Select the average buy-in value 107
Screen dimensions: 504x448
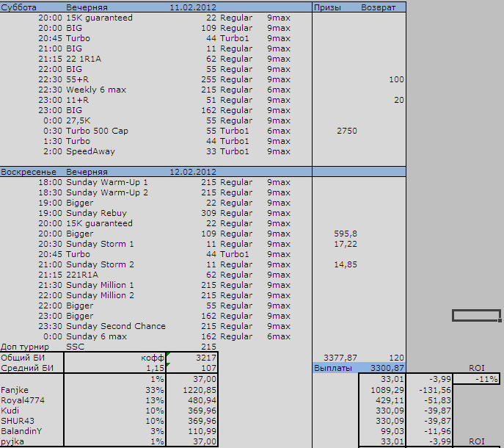[208, 368]
